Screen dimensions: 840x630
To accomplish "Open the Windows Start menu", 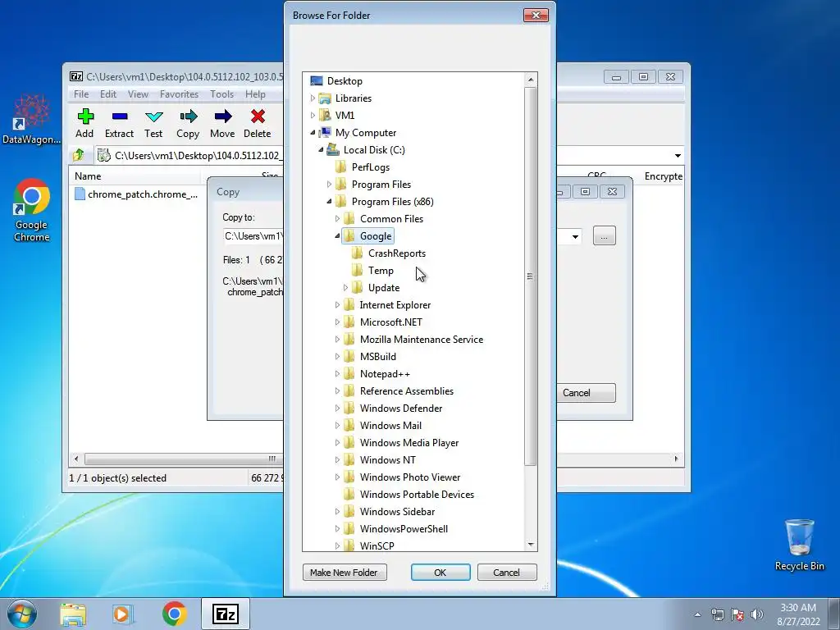I will pos(21,614).
